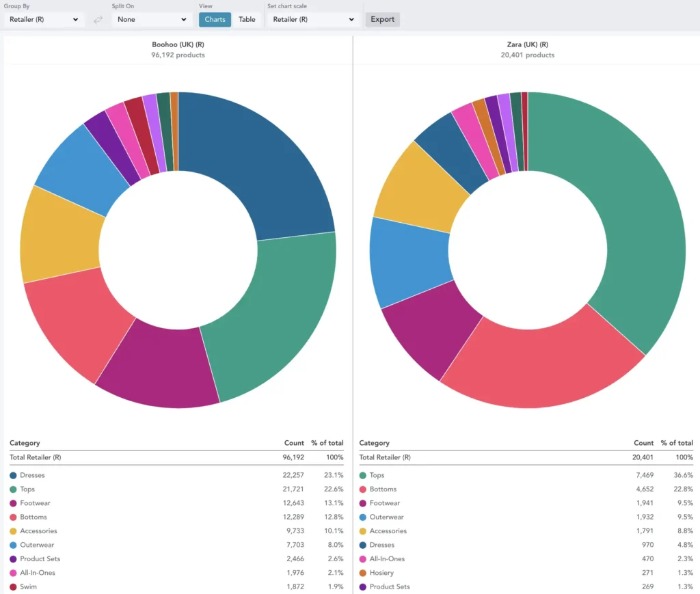The height and width of the screenshot is (594, 700).
Task: Click the Export button
Action: click(x=382, y=20)
